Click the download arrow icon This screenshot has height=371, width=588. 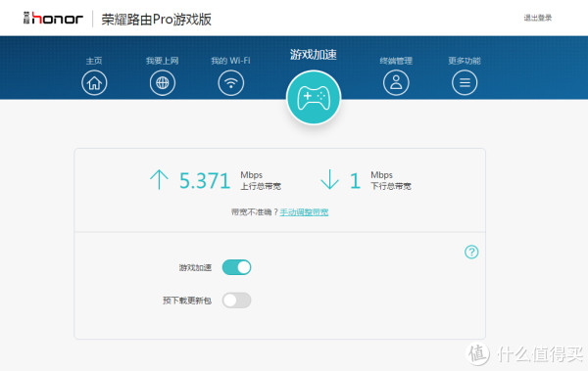329,179
